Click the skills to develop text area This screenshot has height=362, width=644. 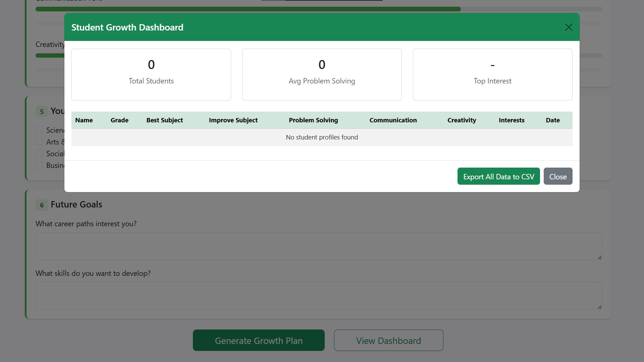pos(319,296)
